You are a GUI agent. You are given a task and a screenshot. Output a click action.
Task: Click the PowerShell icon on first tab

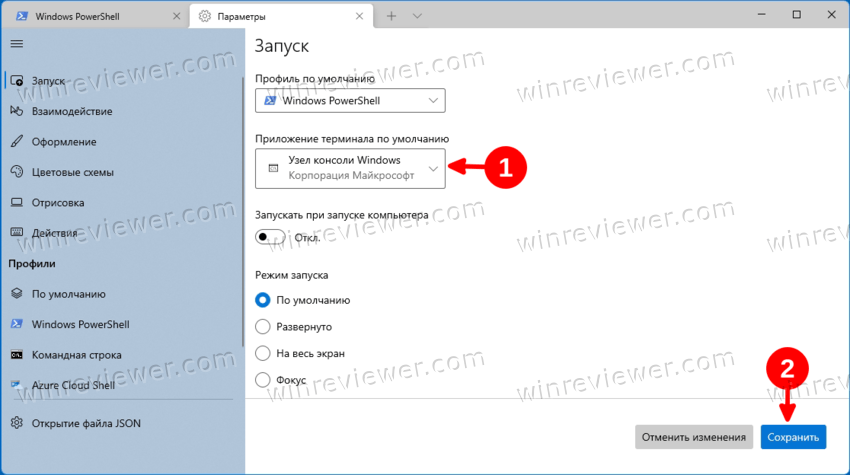pyautogui.click(x=22, y=16)
